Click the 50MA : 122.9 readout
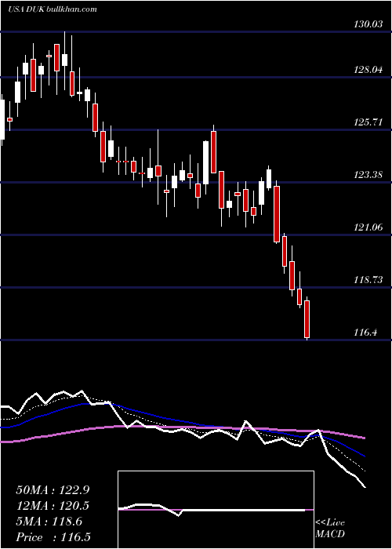392x549 pixels. point(53,490)
